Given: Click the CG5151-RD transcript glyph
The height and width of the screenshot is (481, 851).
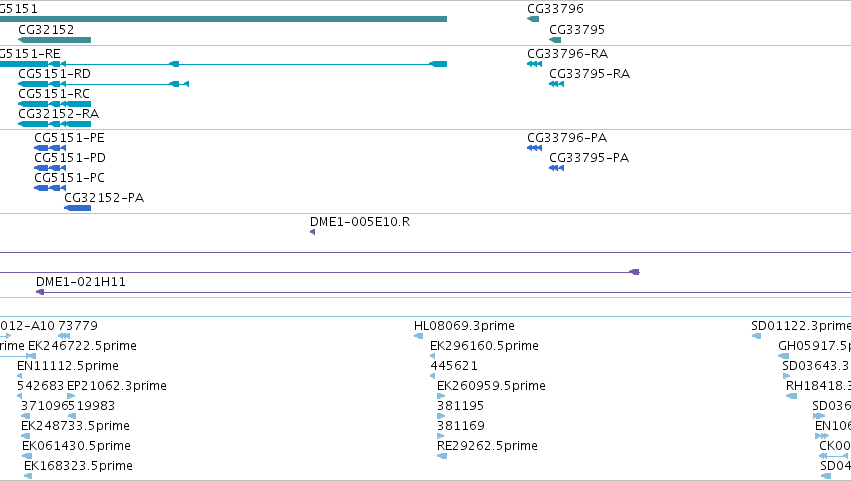Looking at the screenshot, I should (103, 84).
